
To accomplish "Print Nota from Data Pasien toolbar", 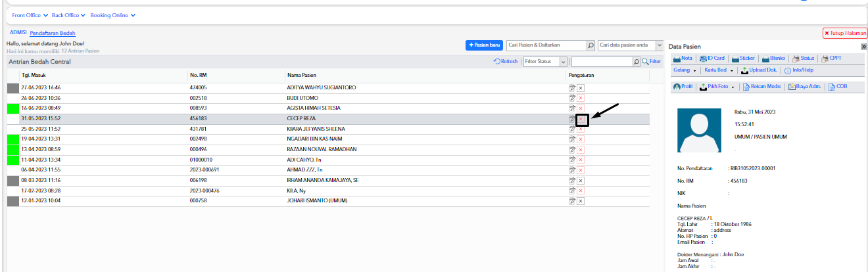I will click(x=681, y=58).
